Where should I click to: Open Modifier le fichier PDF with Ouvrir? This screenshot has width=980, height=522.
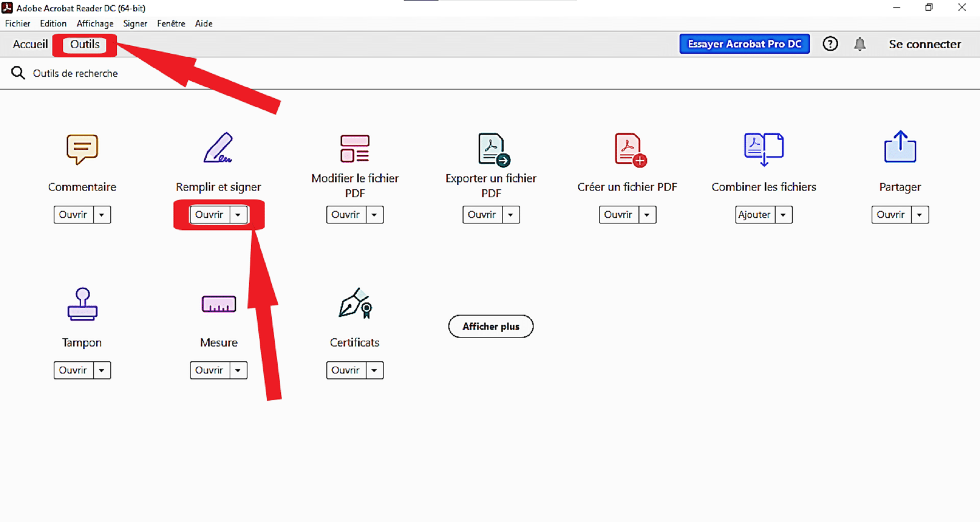346,215
